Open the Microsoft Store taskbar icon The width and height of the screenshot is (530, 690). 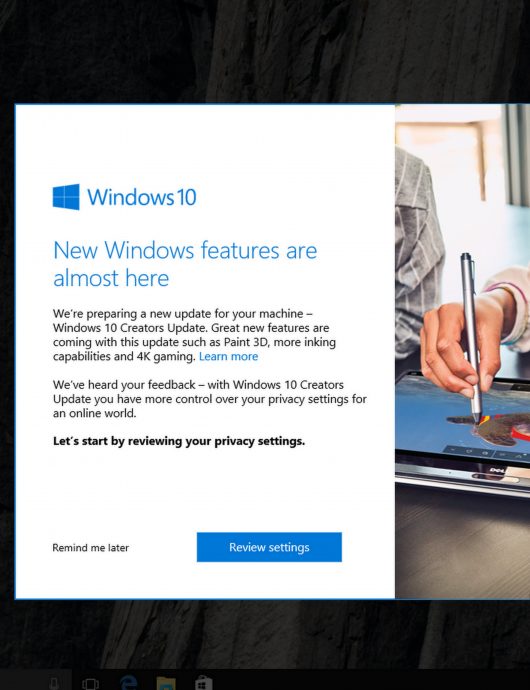coord(203,683)
